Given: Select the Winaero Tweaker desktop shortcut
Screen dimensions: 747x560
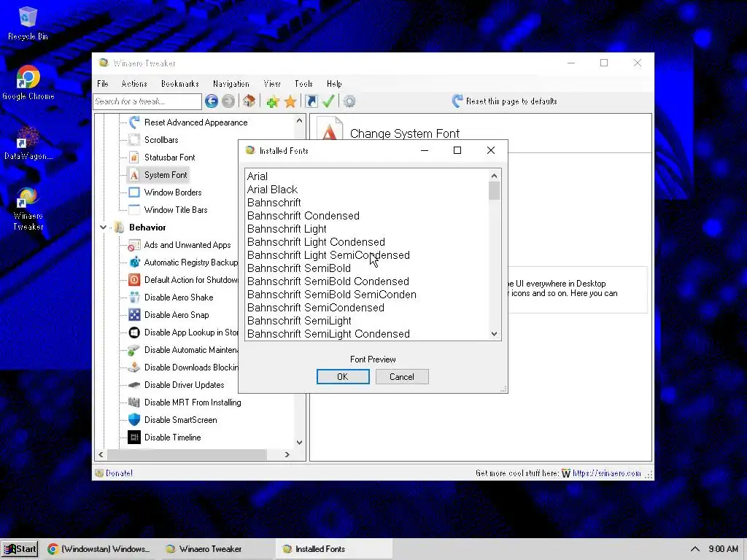Looking at the screenshot, I should click(x=28, y=209).
